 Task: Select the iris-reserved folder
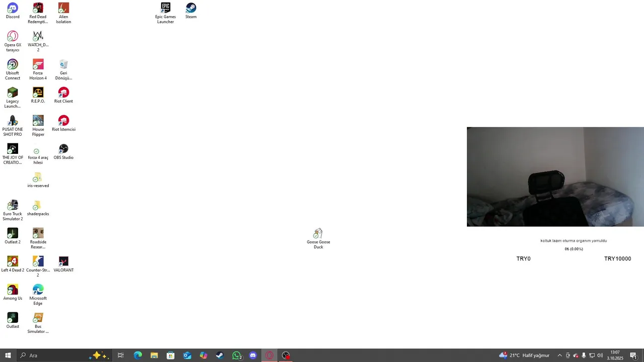(38, 180)
